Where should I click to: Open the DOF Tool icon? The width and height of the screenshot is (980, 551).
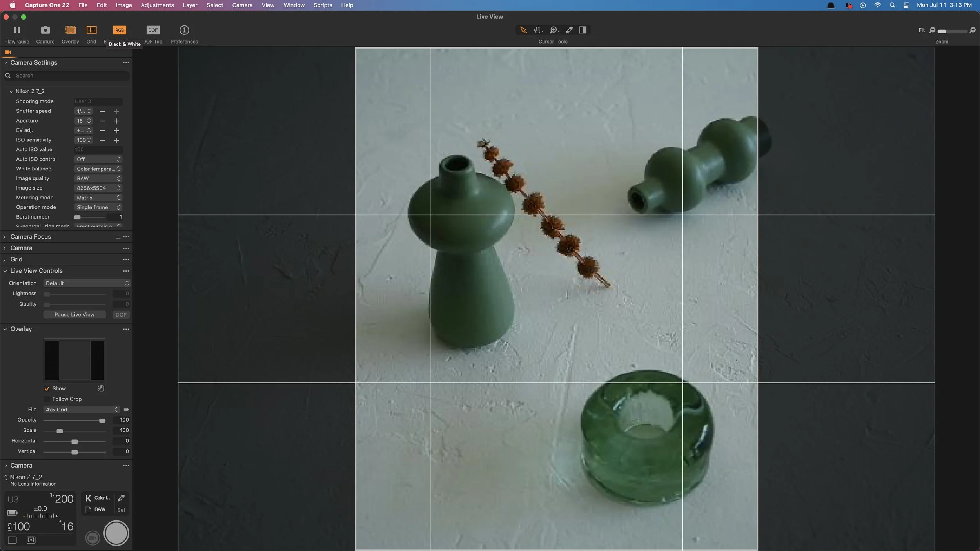pos(153,30)
